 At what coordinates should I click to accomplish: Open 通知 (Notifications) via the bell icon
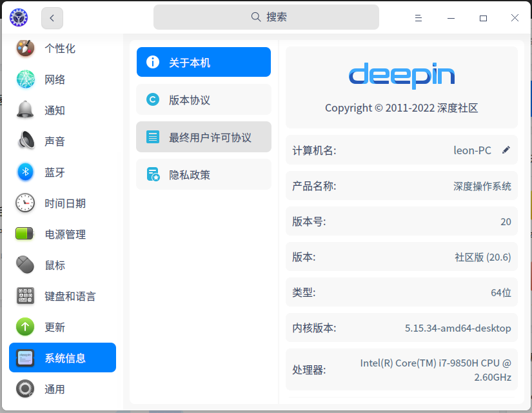pyautogui.click(x=25, y=110)
